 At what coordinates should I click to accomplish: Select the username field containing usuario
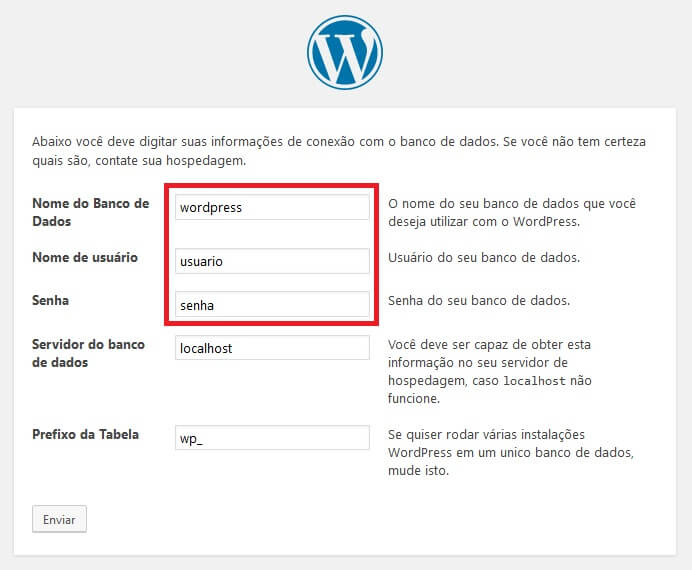point(272,261)
